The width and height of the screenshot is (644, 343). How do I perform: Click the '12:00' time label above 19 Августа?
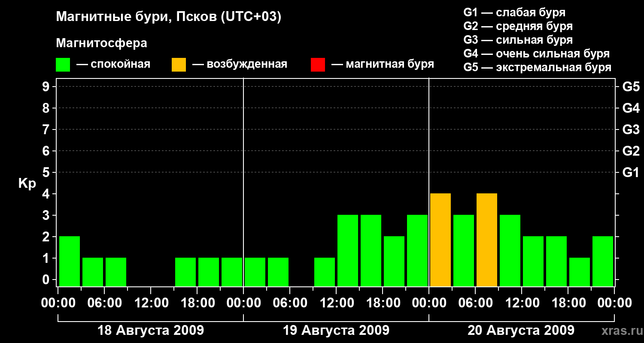tap(336, 303)
